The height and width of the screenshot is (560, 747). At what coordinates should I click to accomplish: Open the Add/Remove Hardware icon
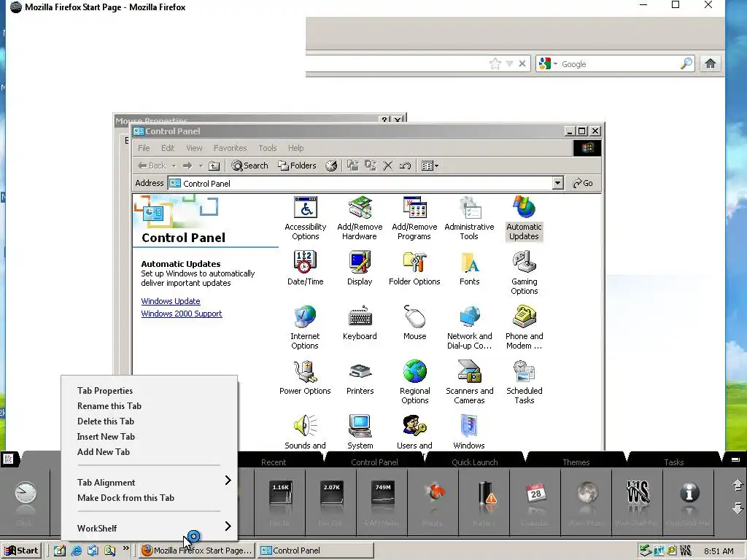(x=360, y=219)
